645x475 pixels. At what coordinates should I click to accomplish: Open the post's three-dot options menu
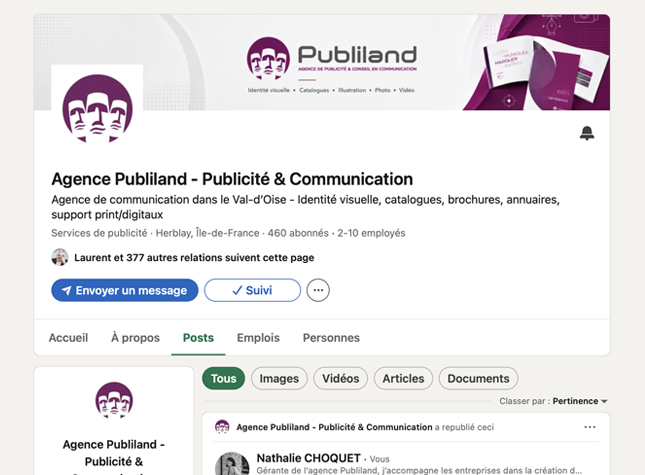tap(590, 427)
